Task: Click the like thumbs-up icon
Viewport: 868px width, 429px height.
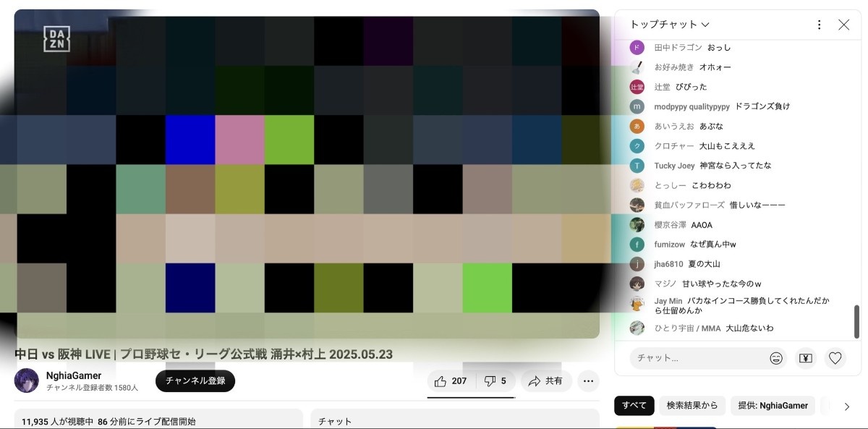Action: [441, 381]
